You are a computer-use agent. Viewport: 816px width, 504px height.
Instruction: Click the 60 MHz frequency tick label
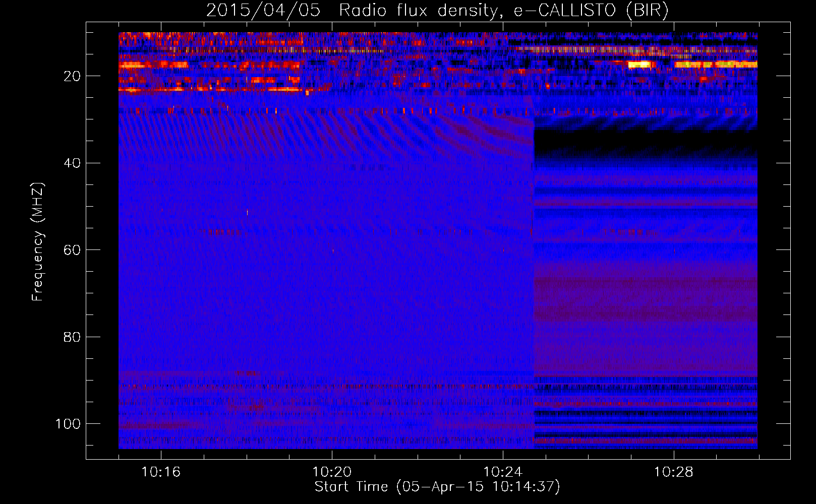(72, 250)
